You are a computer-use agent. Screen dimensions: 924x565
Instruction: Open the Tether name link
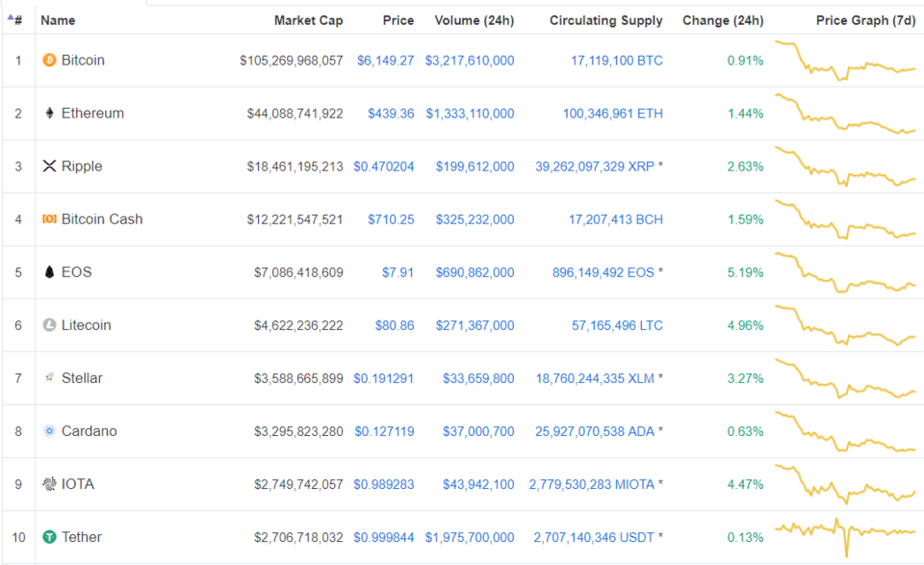point(81,537)
